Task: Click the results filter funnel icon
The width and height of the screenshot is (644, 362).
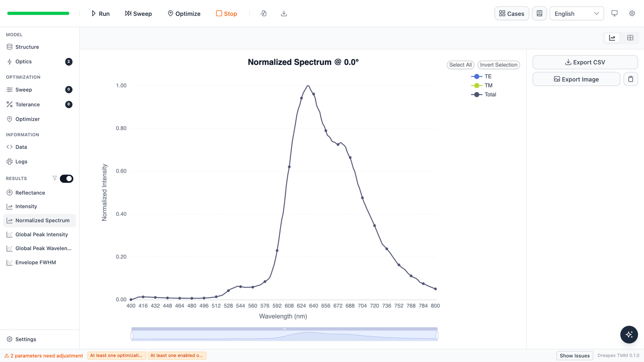Action: (55, 178)
